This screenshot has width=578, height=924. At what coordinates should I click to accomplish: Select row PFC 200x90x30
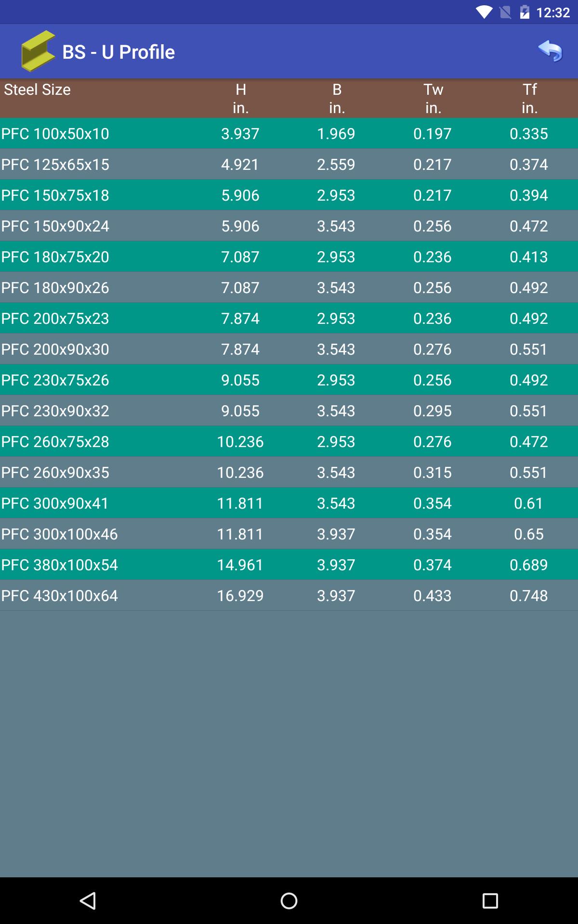pos(289,349)
